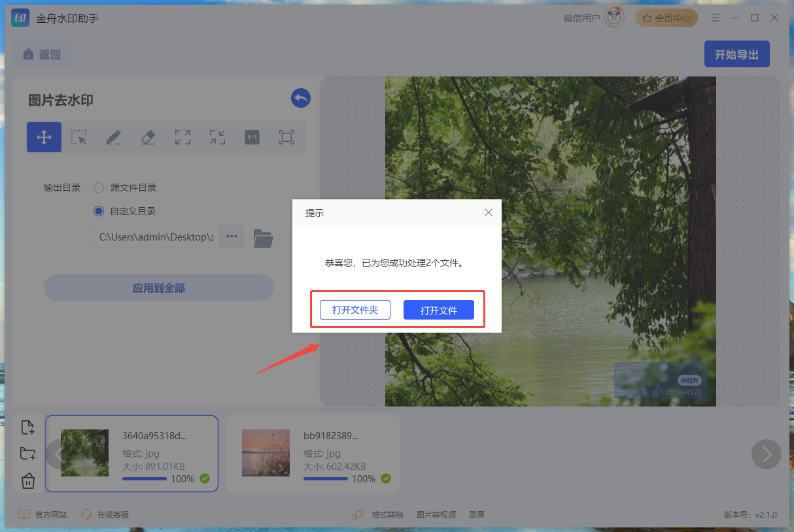Open 录屏 screen recording link

click(477, 514)
